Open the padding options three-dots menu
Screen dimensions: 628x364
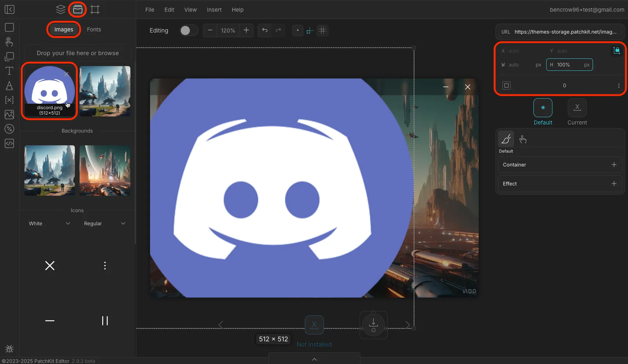(x=619, y=85)
